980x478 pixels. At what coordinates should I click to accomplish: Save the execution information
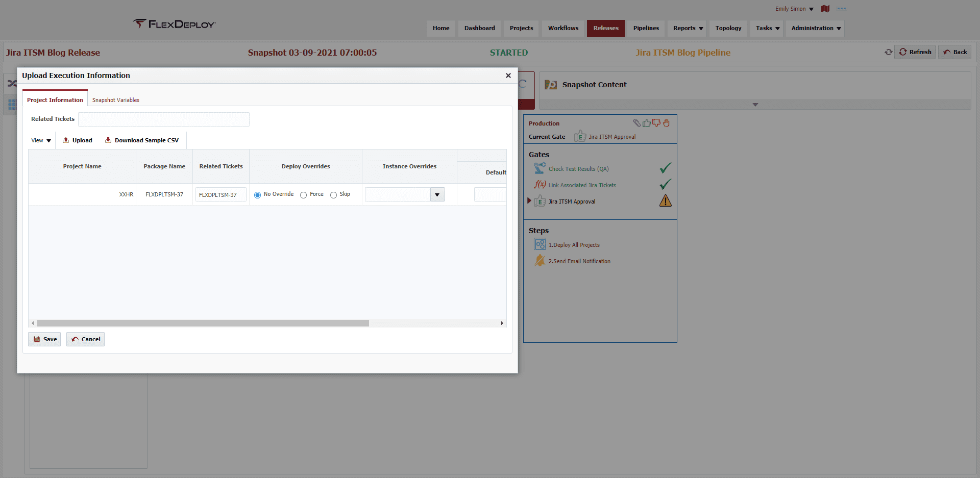click(x=44, y=339)
